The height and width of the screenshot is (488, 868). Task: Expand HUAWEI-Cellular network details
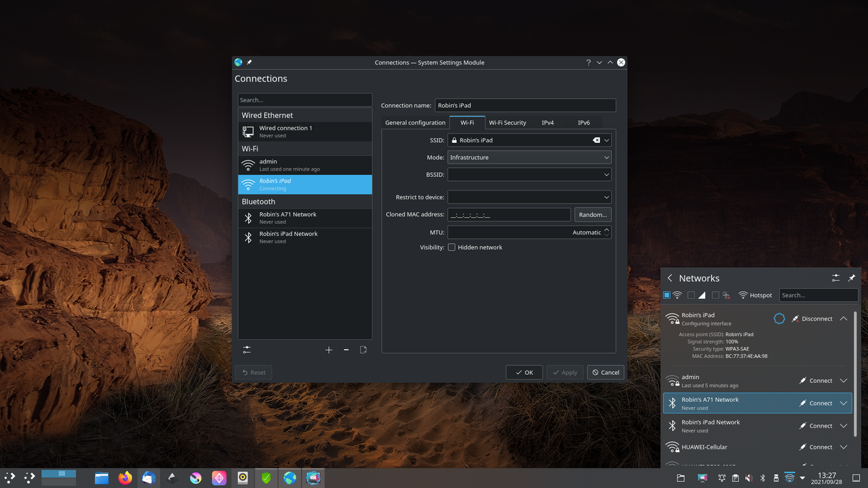[844, 447]
